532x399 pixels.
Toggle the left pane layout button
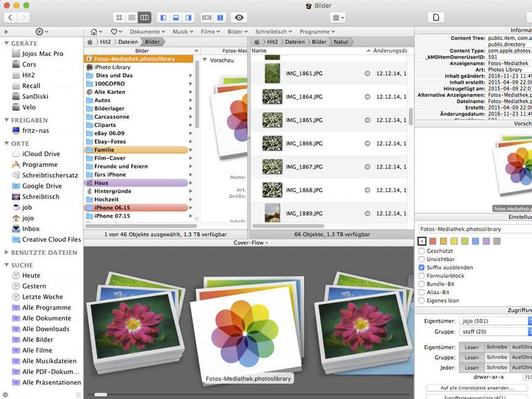tap(164, 17)
